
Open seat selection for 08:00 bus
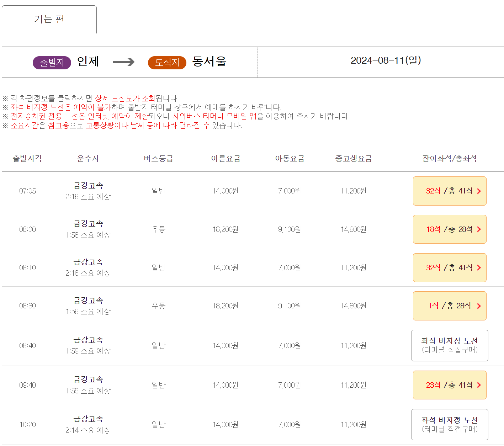pos(450,229)
